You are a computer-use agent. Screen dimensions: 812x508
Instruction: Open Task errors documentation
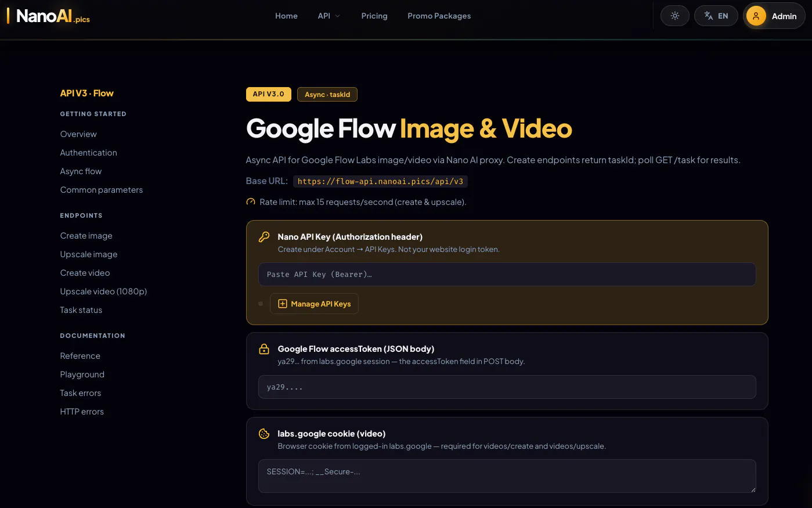pos(81,393)
